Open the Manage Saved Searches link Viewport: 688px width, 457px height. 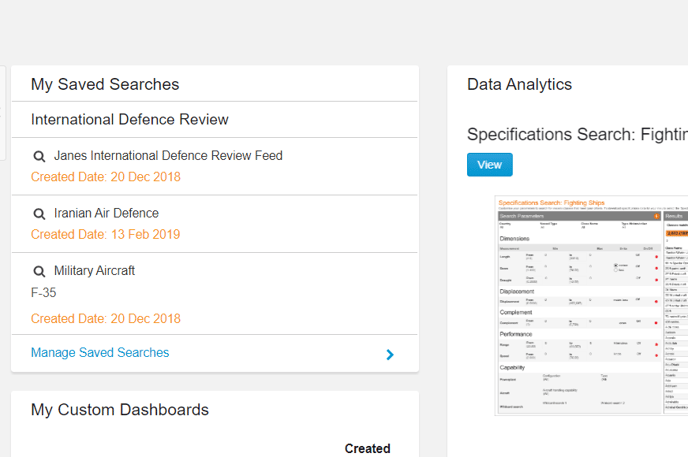[x=100, y=353]
